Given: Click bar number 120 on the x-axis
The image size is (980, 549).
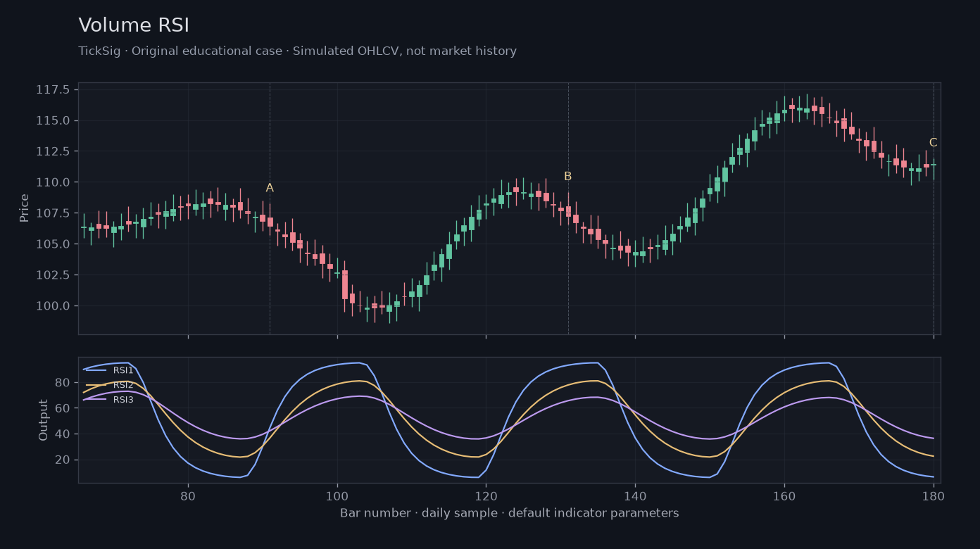Looking at the screenshot, I should tap(486, 496).
